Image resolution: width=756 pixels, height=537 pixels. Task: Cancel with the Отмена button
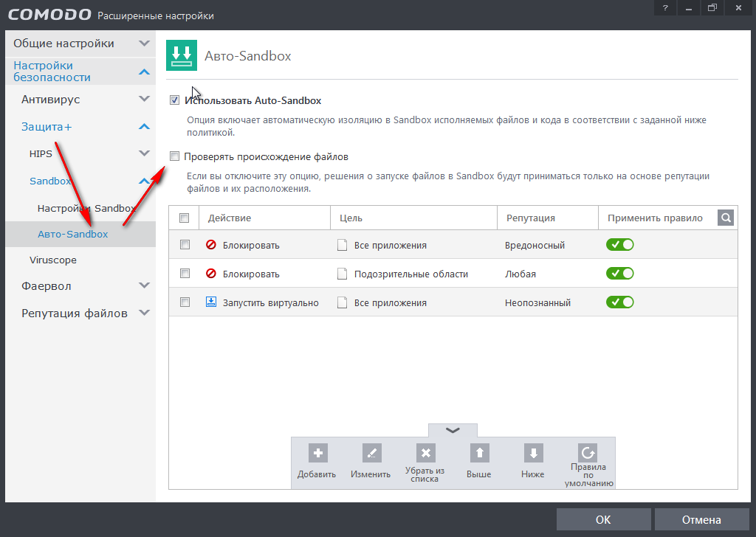[701, 519]
